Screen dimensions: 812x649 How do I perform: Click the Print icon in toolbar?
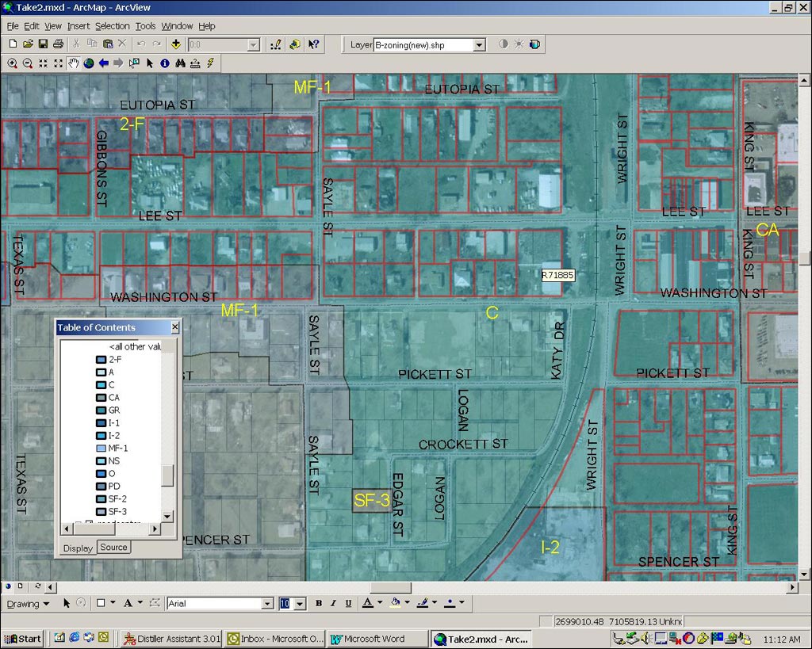(x=58, y=45)
